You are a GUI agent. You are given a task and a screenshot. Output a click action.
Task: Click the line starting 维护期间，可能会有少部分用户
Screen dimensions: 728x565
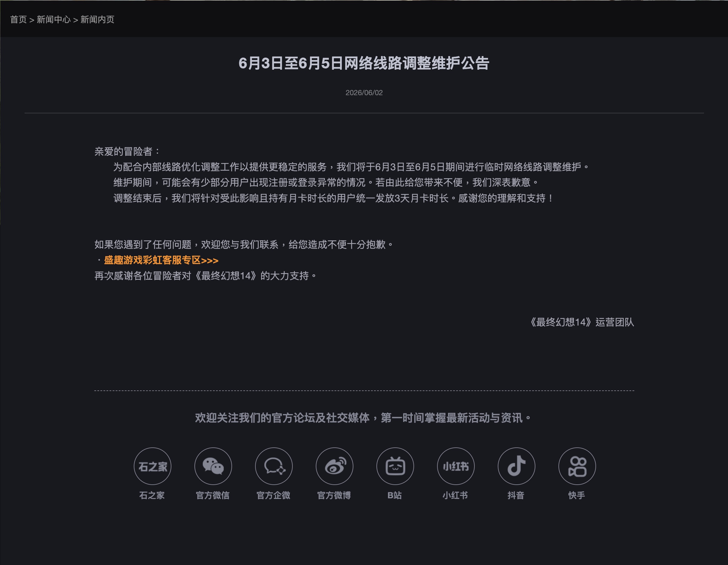click(x=326, y=182)
